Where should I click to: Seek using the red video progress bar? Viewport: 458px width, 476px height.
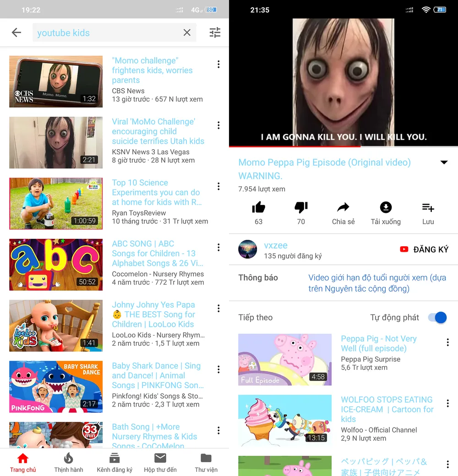click(x=343, y=146)
